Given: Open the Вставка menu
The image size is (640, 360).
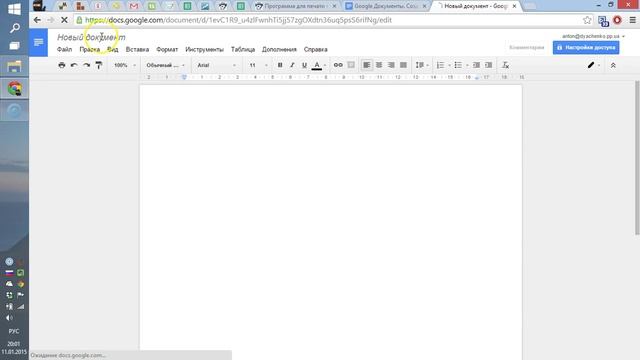Looking at the screenshot, I should (x=137, y=49).
